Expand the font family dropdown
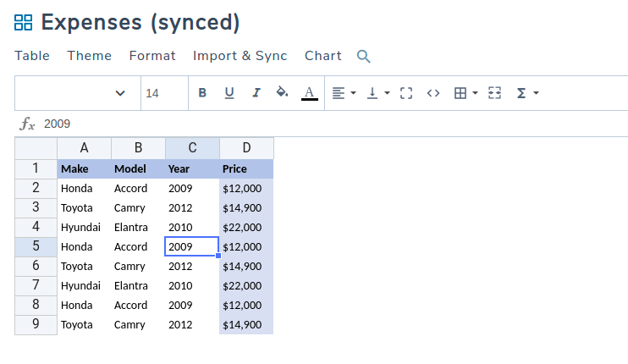 coord(120,93)
